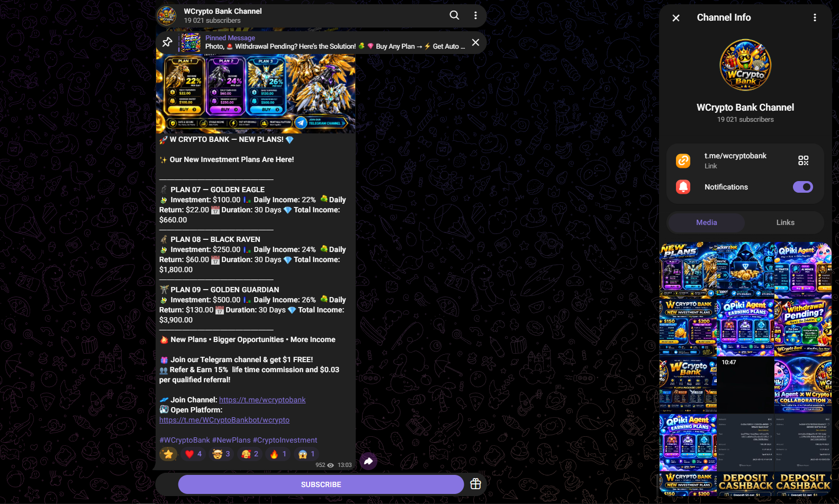The image size is (839, 504).
Task: Open the pinned message photo thumbnail
Action: (191, 42)
